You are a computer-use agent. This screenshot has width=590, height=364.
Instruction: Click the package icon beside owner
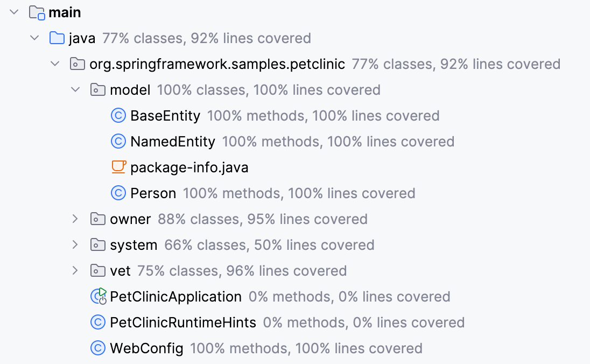(x=97, y=219)
